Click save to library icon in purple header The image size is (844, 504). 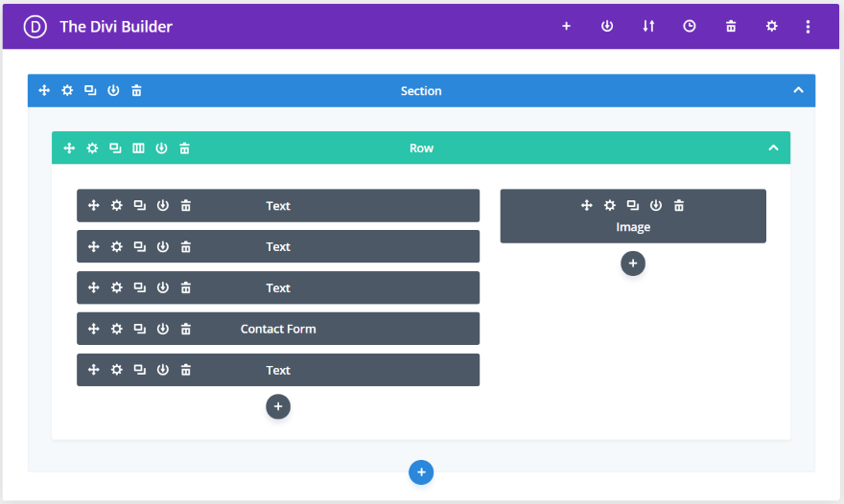coord(607,26)
